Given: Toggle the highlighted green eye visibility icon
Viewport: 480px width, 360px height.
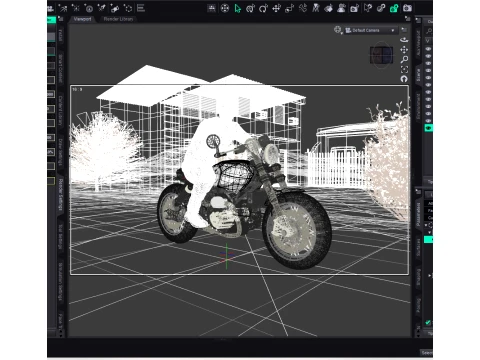Looking at the screenshot, I should [x=428, y=128].
